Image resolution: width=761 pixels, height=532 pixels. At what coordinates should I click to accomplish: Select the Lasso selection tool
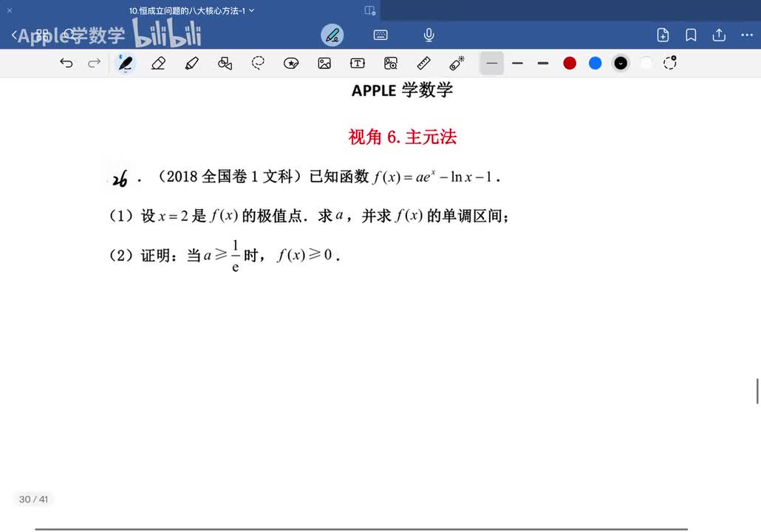click(258, 63)
